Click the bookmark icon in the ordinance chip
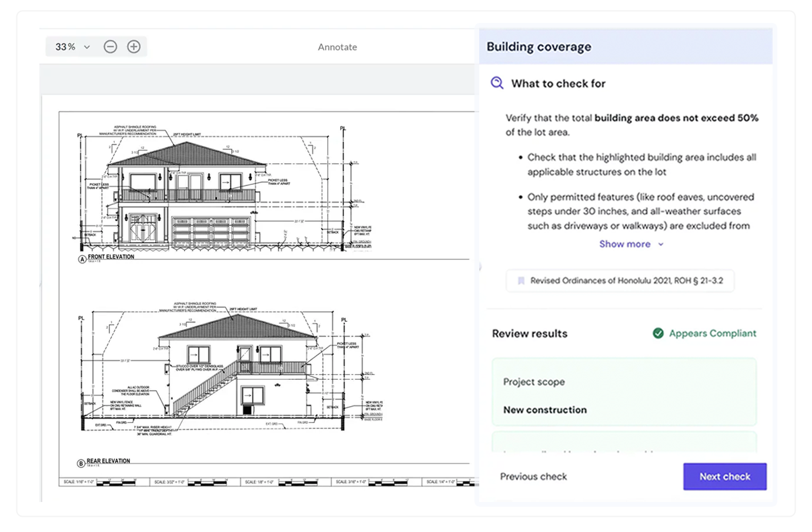 521,281
